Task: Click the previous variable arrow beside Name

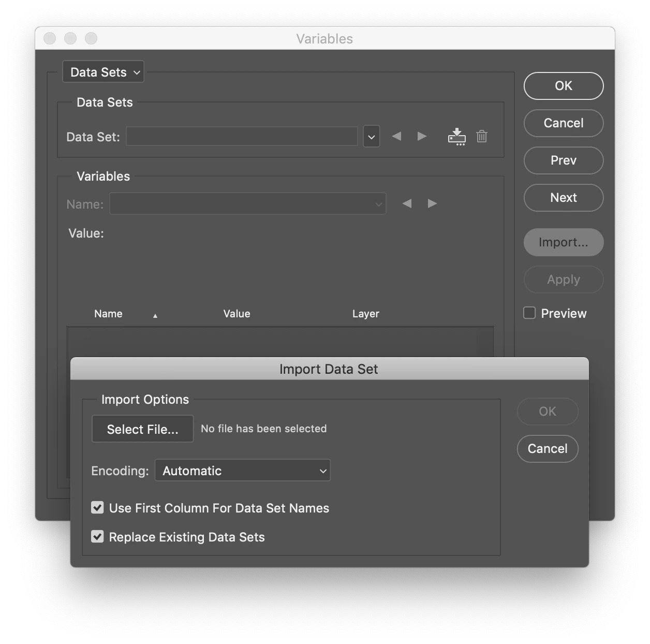Action: pyautogui.click(x=407, y=203)
